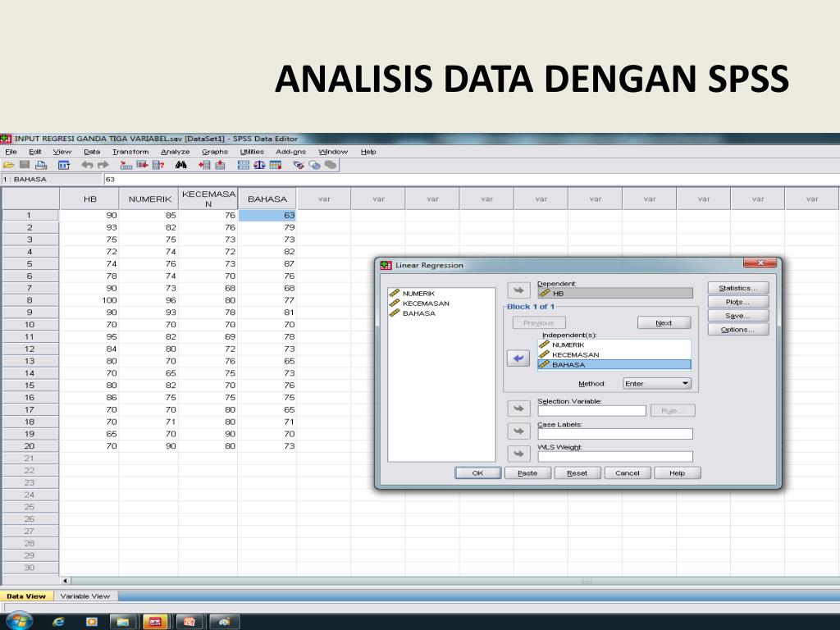Viewport: 840px width, 630px height.
Task: Click the Insert Variable toolbar icon
Action: tap(220, 165)
